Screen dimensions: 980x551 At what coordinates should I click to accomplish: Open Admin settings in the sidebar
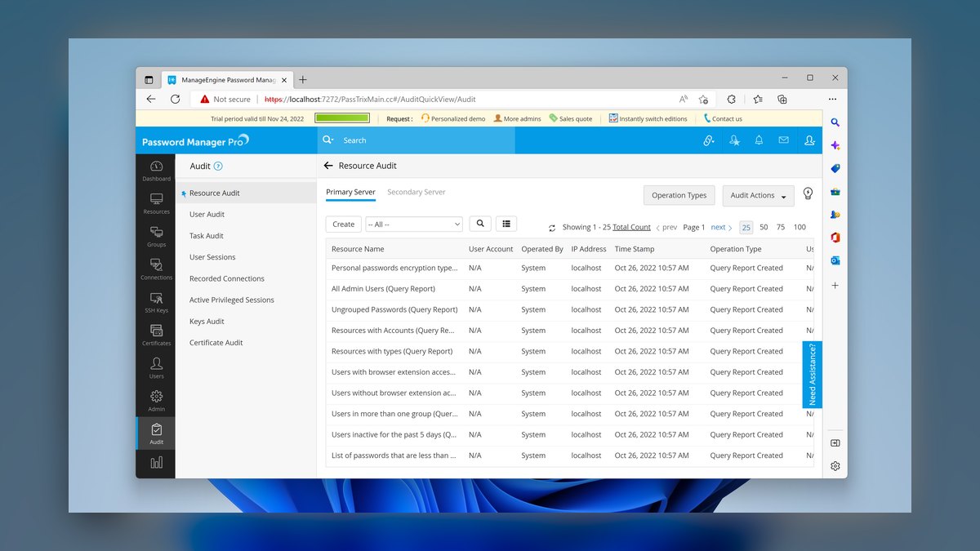tap(156, 401)
